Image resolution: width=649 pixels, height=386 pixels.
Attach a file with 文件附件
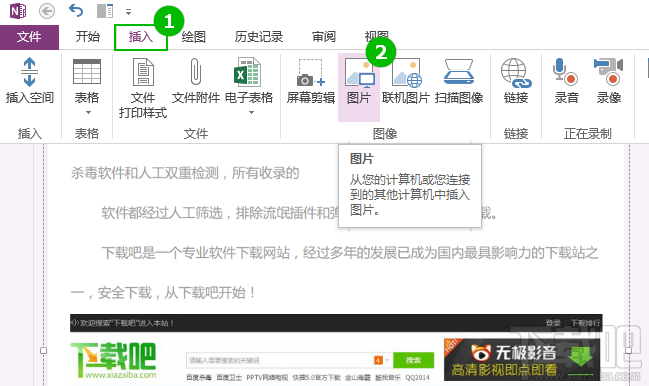196,82
